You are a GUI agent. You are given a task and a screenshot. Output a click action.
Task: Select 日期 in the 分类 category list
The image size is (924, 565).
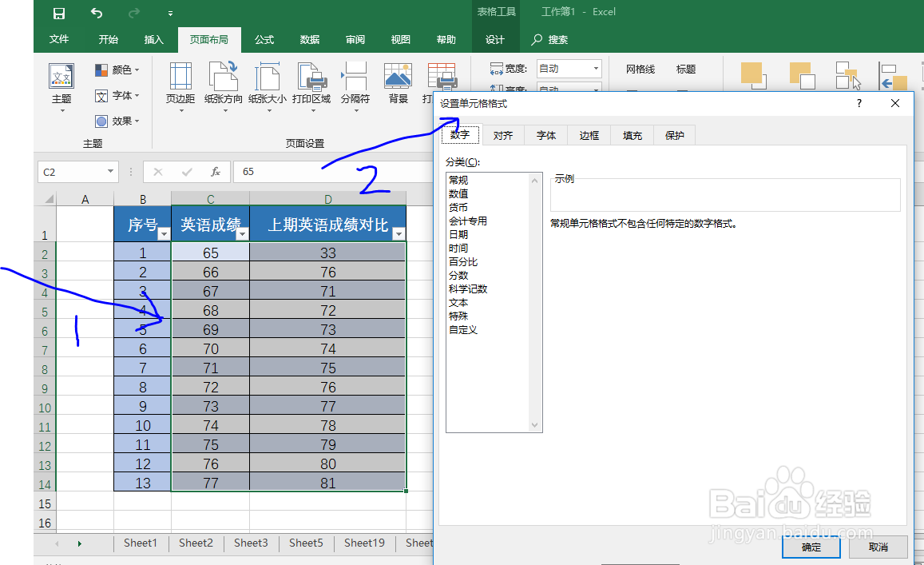click(458, 234)
